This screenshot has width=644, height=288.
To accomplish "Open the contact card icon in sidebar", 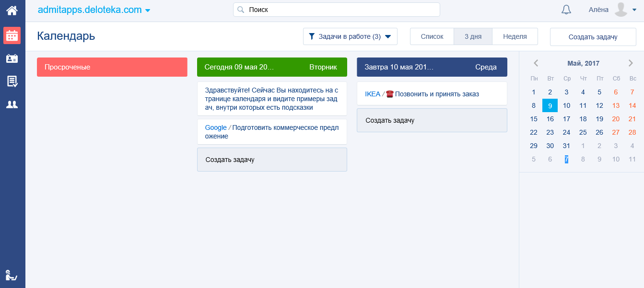I will coord(12,58).
